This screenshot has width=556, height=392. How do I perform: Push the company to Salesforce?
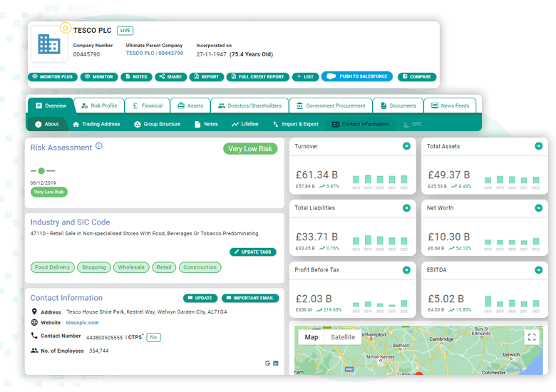pos(356,76)
